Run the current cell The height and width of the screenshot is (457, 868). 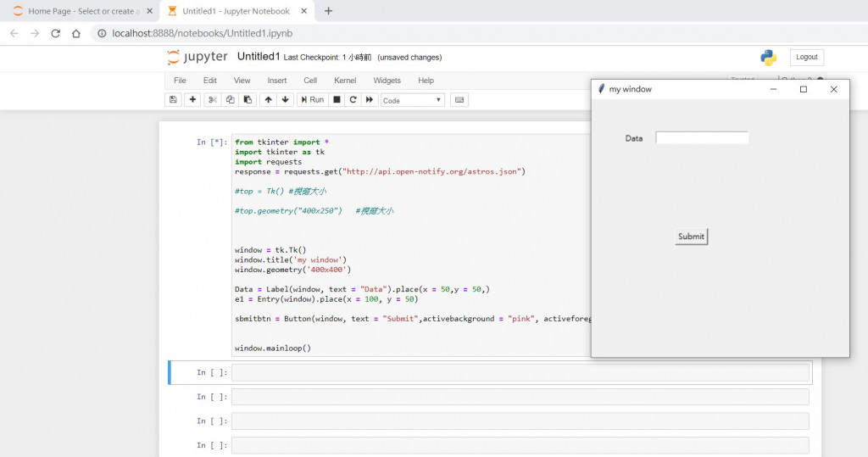[313, 100]
